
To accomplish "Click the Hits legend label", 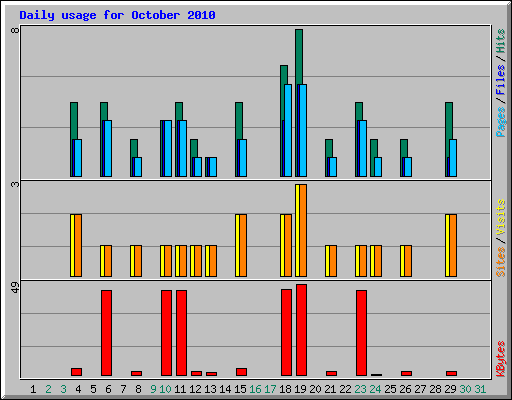I will (500, 41).
